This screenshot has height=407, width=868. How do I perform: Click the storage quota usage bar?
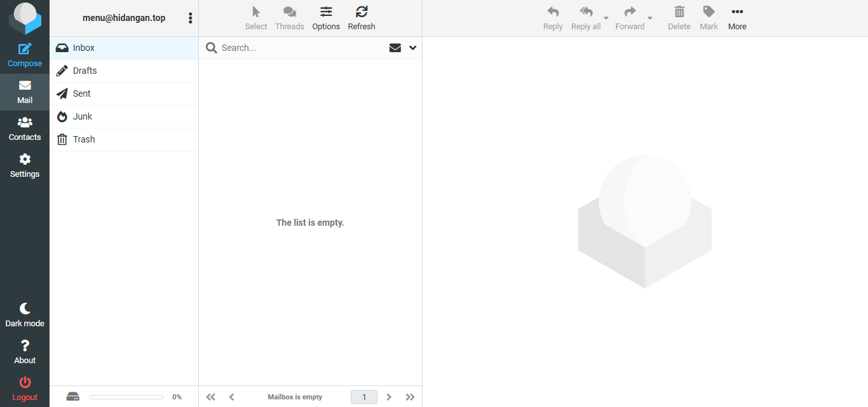(126, 397)
